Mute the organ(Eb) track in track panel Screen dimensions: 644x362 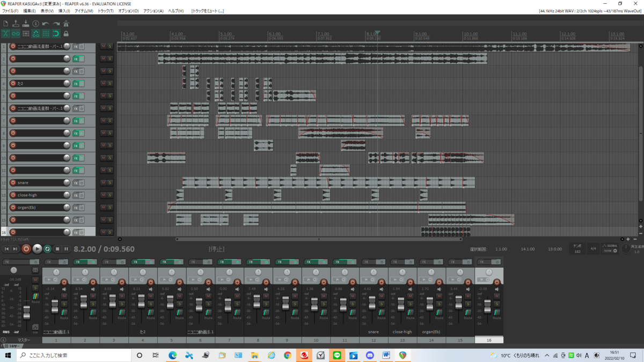(x=103, y=208)
